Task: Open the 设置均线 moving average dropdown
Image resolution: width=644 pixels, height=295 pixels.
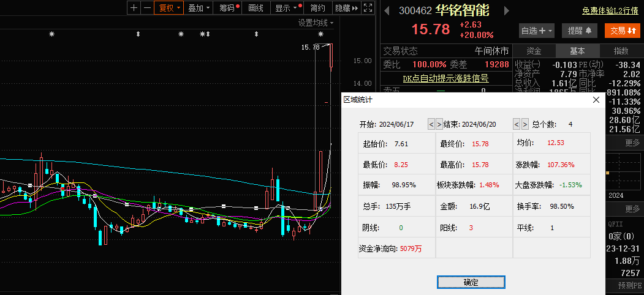Action: [x=316, y=23]
